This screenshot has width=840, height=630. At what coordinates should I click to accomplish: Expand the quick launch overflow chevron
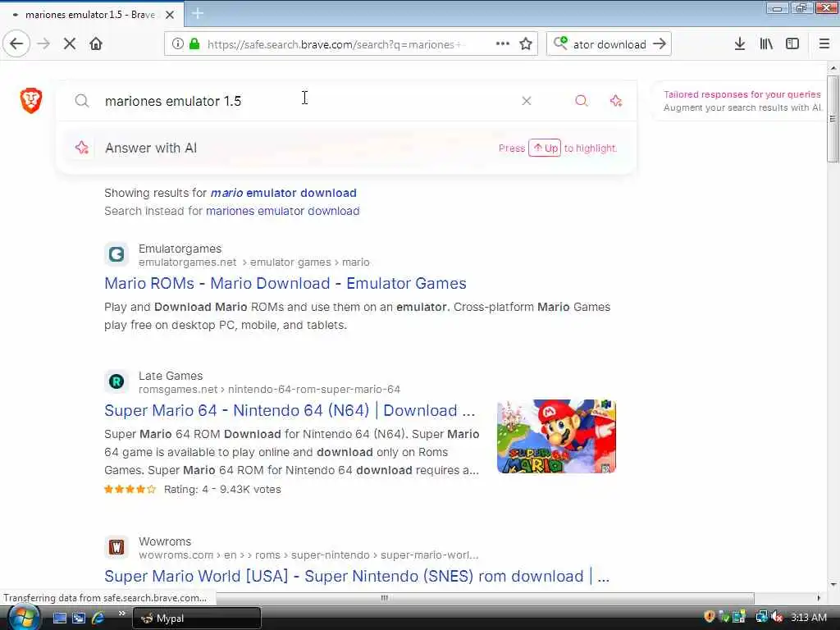coord(121,614)
